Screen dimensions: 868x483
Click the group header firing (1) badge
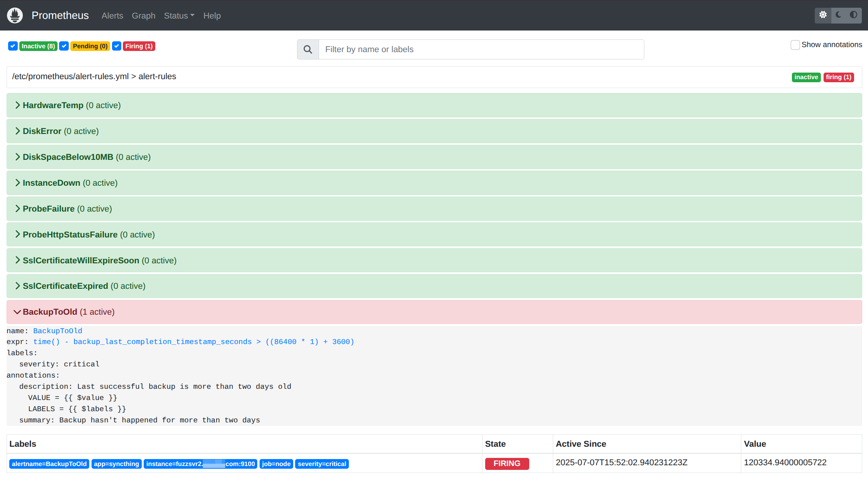coord(839,77)
